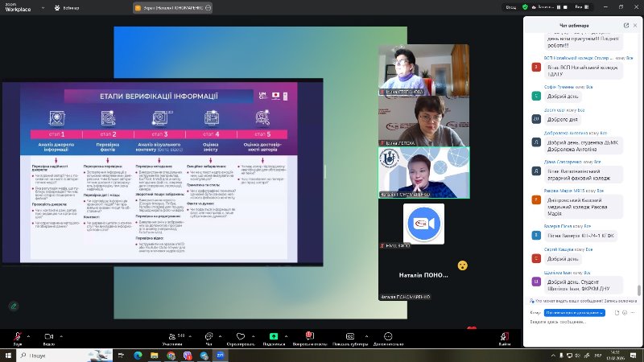Show captions with Показать субтитры icon

[x=350, y=335]
